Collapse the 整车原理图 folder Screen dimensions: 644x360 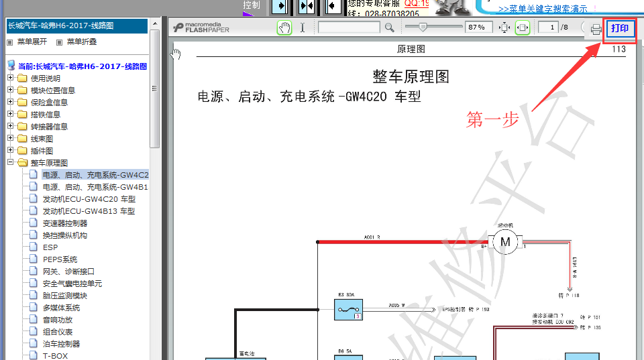pyautogui.click(x=11, y=162)
